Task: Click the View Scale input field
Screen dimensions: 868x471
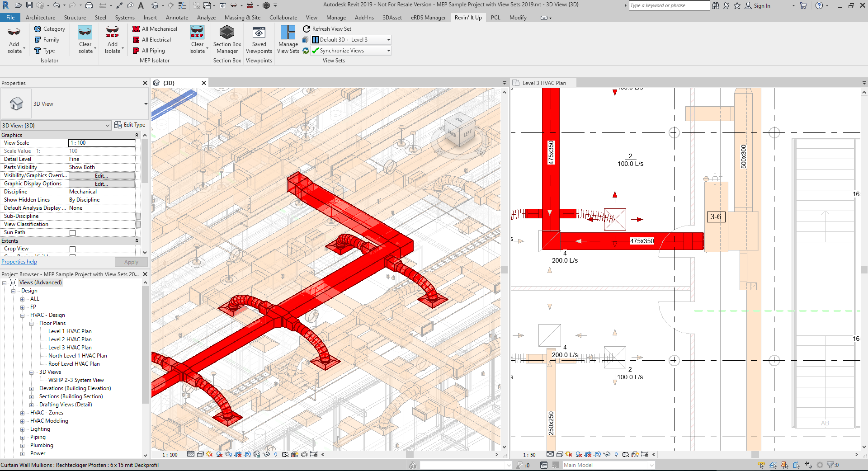Action: 101,143
